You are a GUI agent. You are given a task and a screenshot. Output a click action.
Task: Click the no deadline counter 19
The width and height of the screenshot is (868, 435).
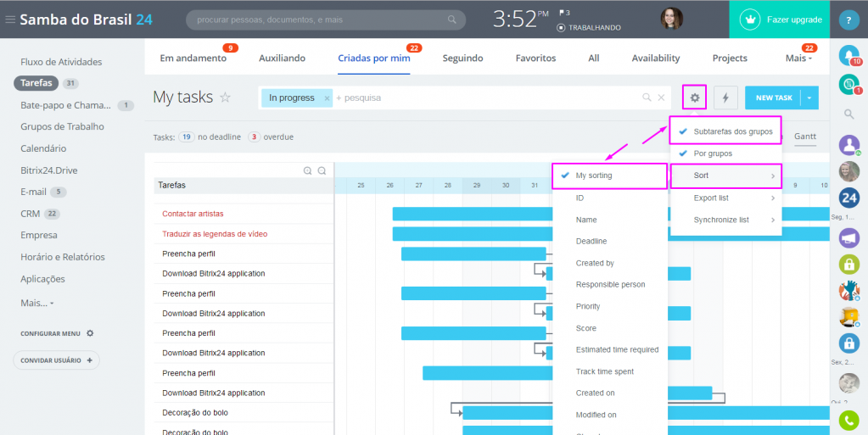pos(186,137)
